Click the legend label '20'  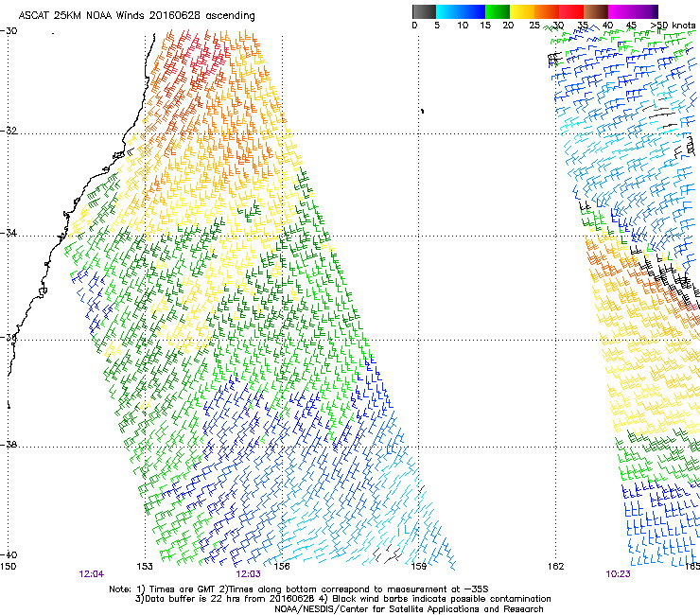click(508, 26)
